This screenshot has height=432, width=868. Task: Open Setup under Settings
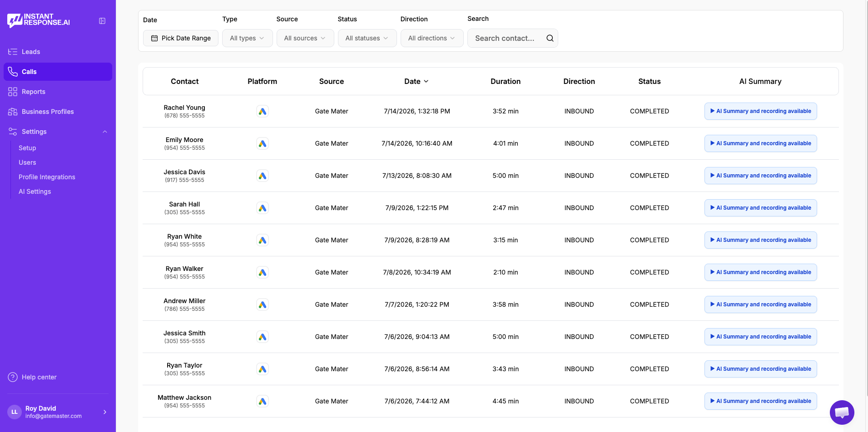coord(27,148)
